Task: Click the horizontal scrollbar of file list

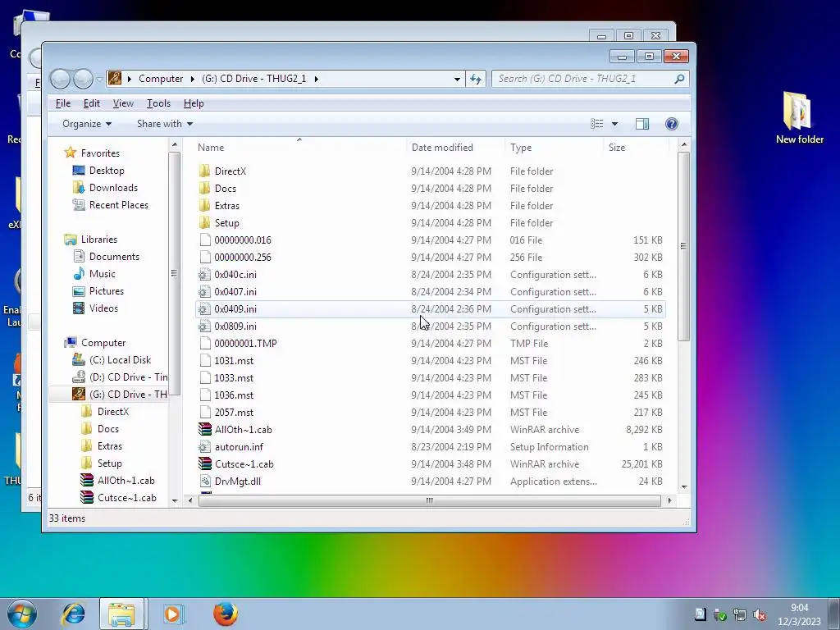Action: [429, 500]
